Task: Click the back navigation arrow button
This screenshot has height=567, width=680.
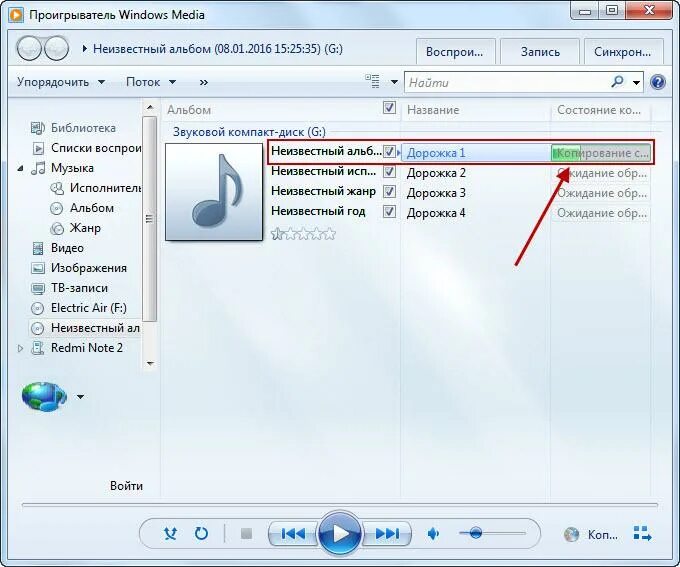Action: pyautogui.click(x=29, y=48)
